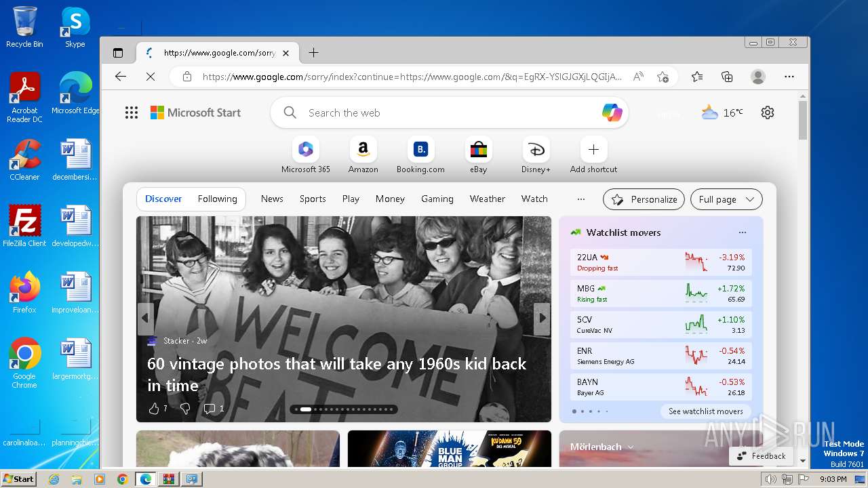Open the 60 vintage photos article
Screen dimensions: 868x488
tap(337, 374)
